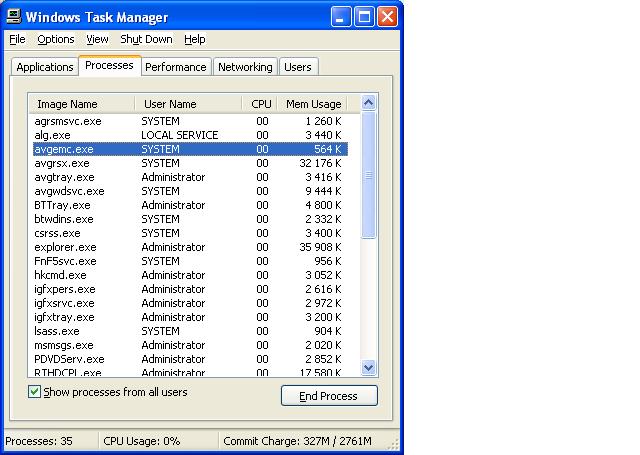Click the scroll down arrow of process list

click(369, 368)
